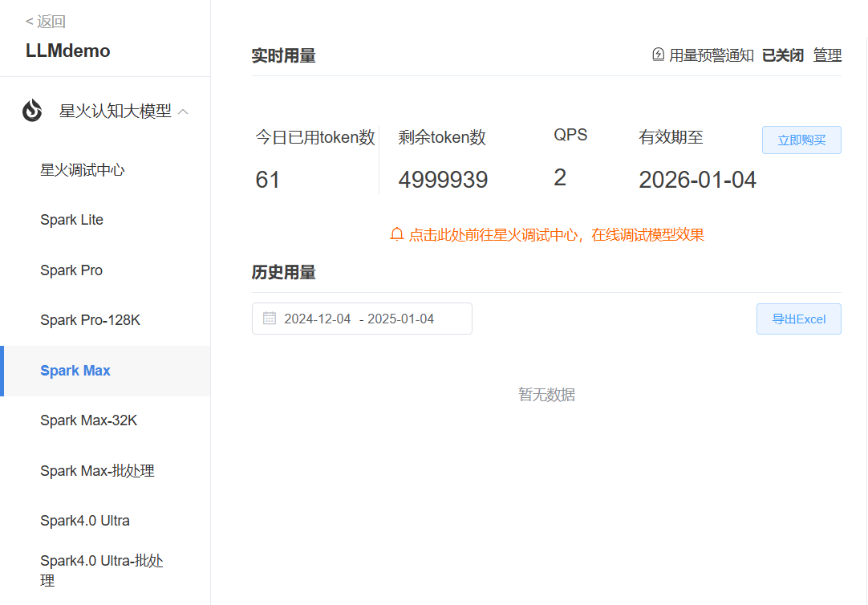
Task: Click the 管理 link for usage alerts
Action: [x=827, y=55]
